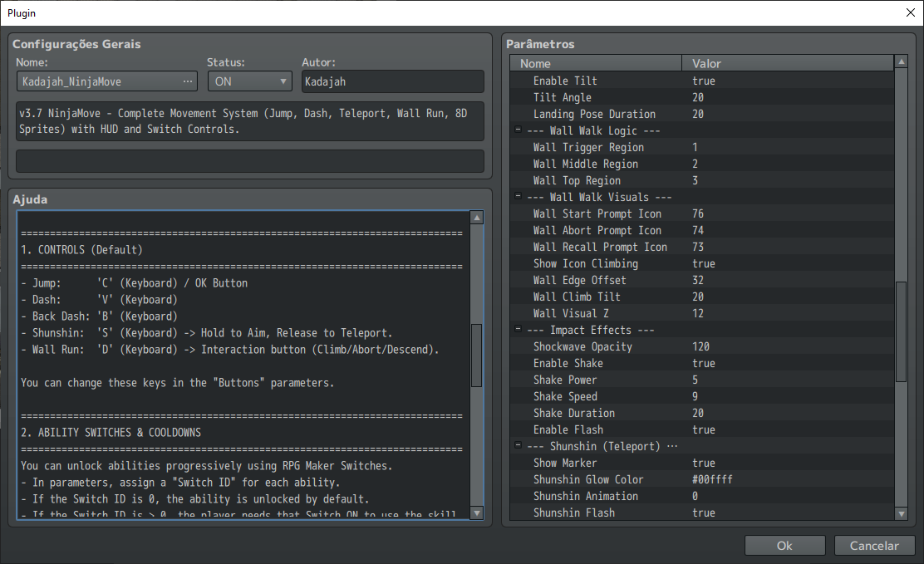
Task: Click the plugin description text box
Action: coord(250,121)
